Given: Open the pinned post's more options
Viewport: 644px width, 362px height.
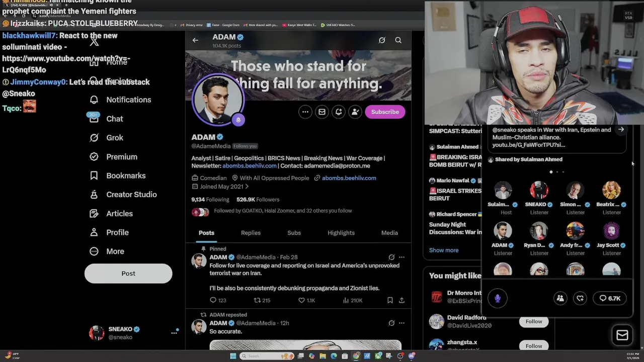Looking at the screenshot, I should click(401, 257).
